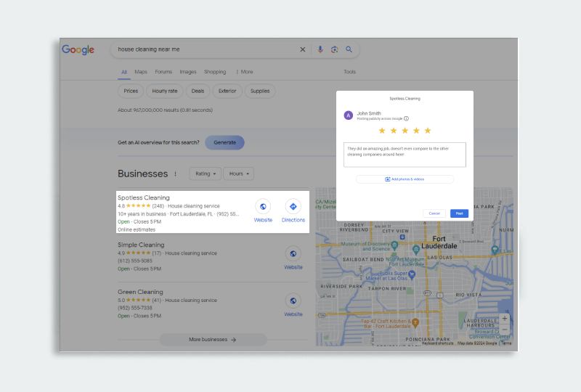Apply the Deals filter chip

(198, 91)
